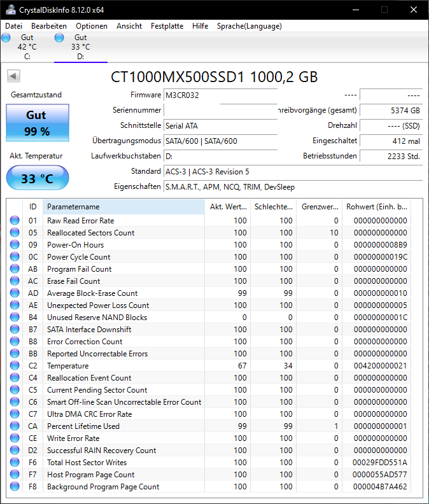
Task: Click the Standard field ACS-3 Revision 5
Action: point(293,172)
